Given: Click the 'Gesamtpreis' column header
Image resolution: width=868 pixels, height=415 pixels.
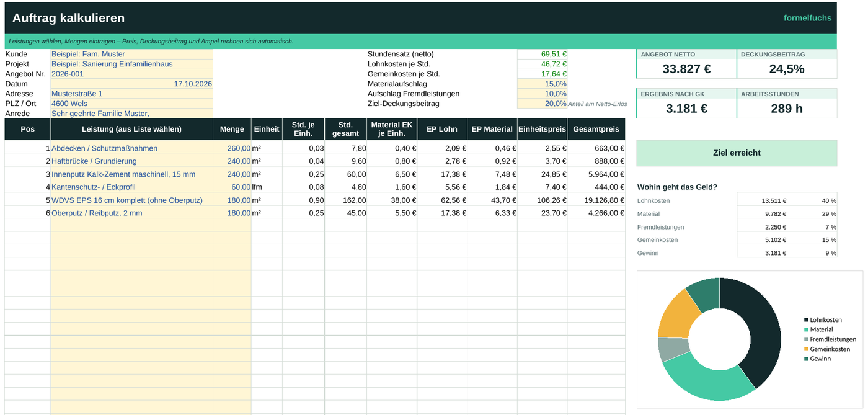Looking at the screenshot, I should click(x=596, y=129).
